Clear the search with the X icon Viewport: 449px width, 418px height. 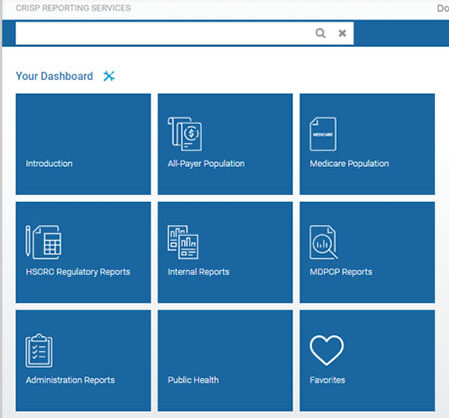342,33
